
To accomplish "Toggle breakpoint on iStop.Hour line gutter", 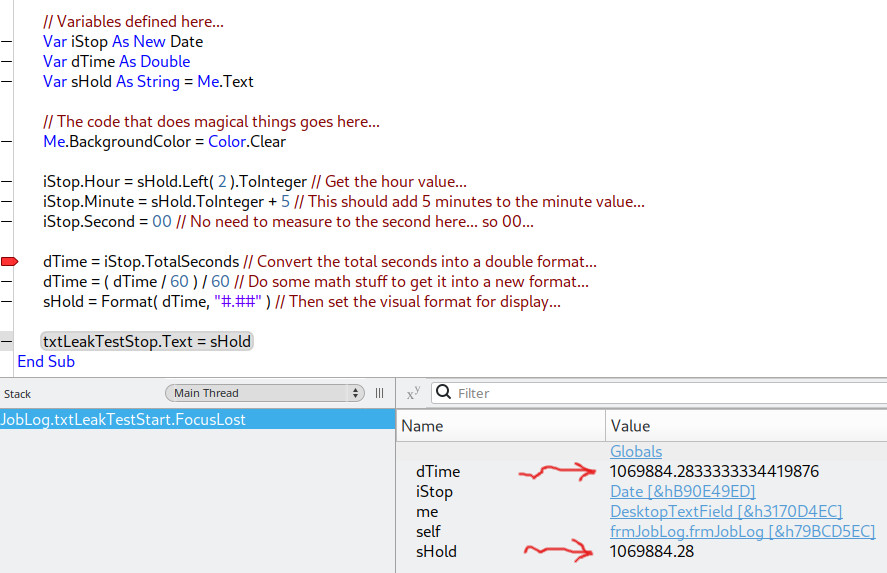I will 9,182.
